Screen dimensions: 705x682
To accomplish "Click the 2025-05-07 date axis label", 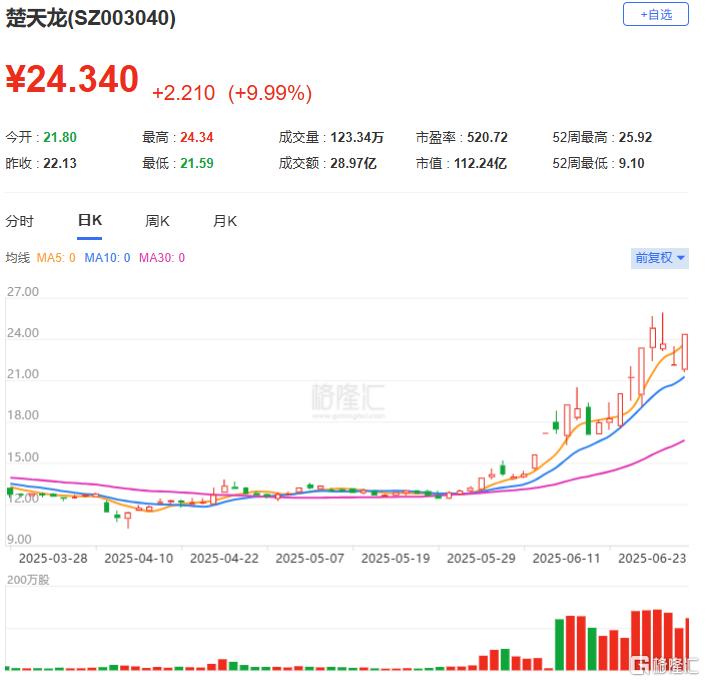I will point(310,558).
